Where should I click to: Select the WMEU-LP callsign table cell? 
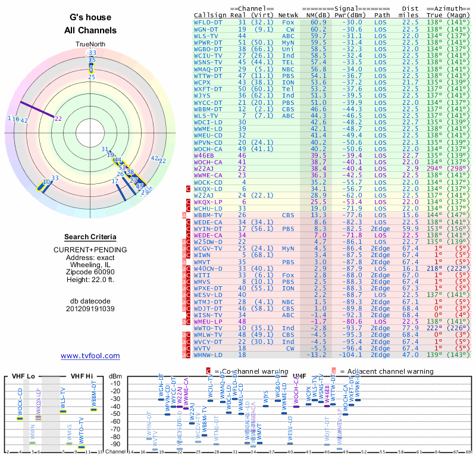(x=208, y=322)
